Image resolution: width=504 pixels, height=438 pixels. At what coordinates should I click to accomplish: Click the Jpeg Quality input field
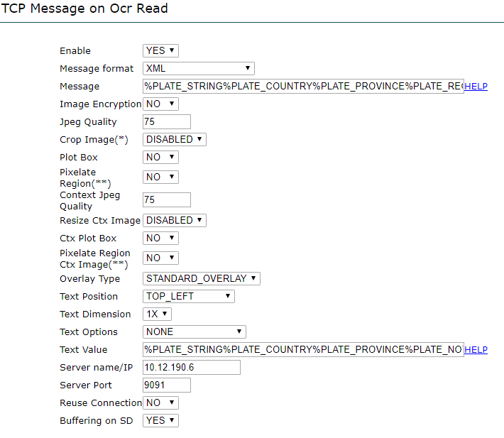[167, 121]
